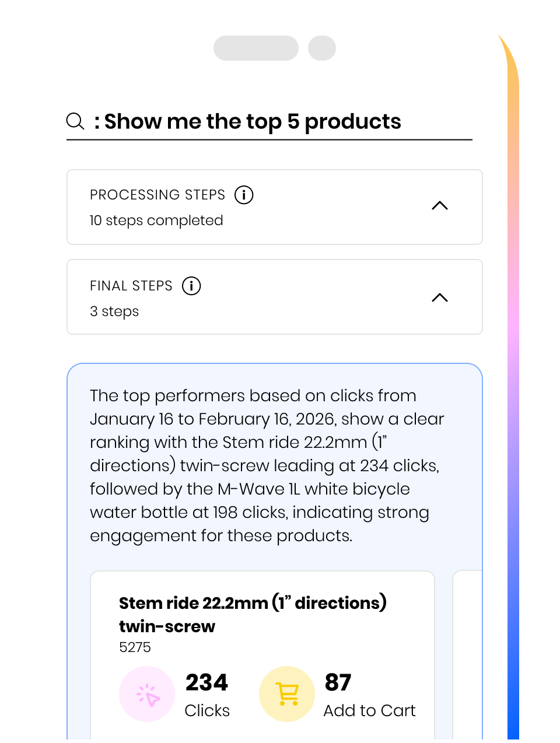This screenshot has width=560, height=743.
Task: Click the yellow shopping cart icon
Action: tap(287, 694)
